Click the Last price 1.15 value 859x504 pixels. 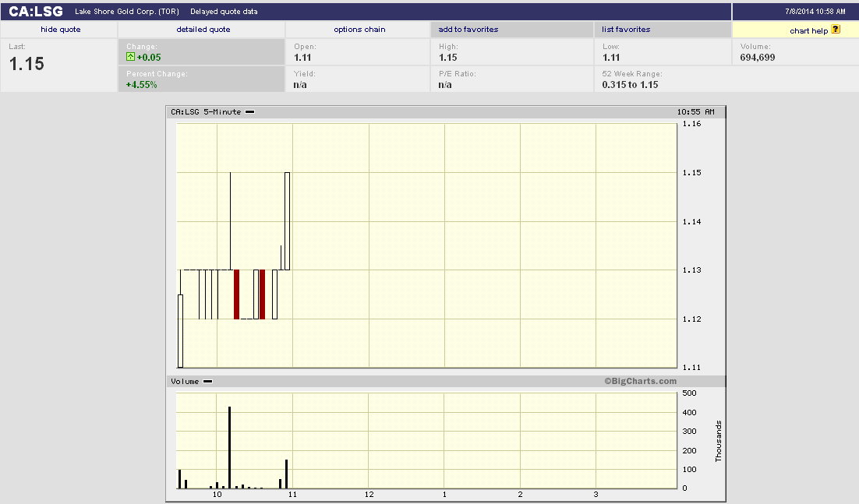coord(27,64)
